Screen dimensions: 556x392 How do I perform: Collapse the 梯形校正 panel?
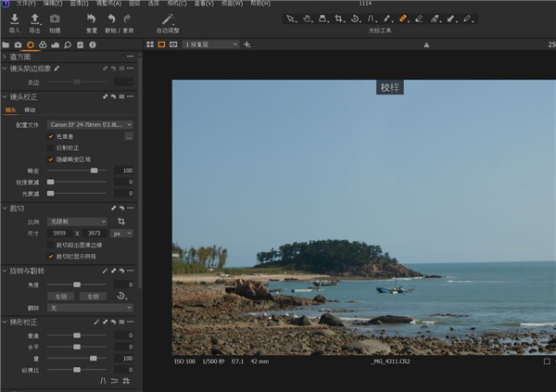[5, 322]
